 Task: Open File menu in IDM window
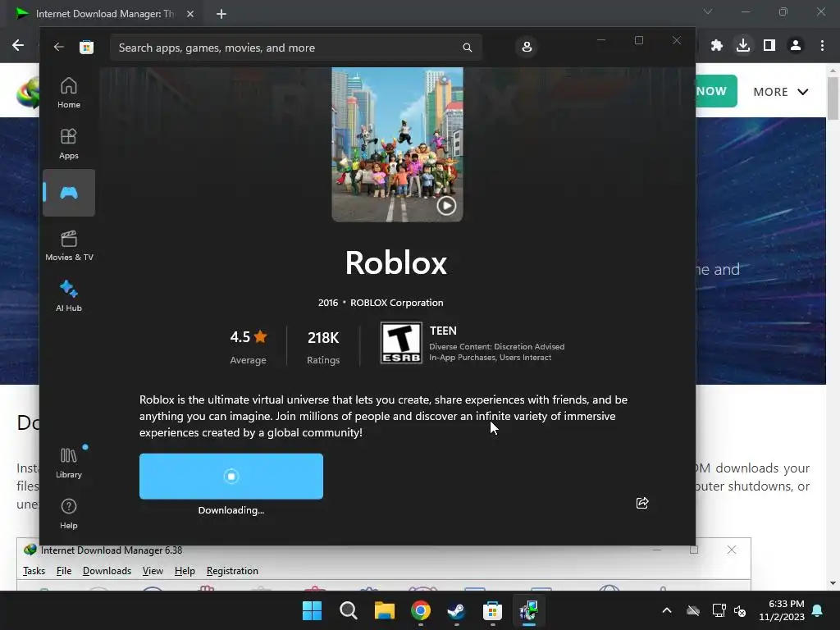[x=64, y=571]
